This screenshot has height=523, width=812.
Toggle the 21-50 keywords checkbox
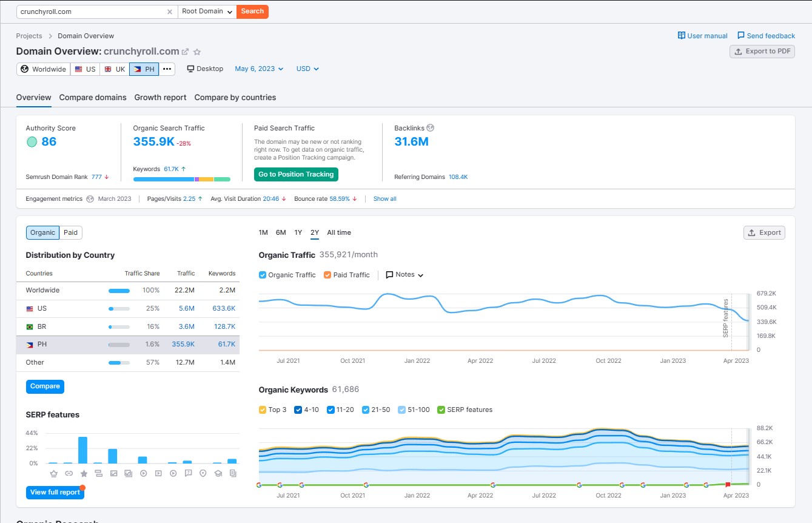click(x=365, y=410)
